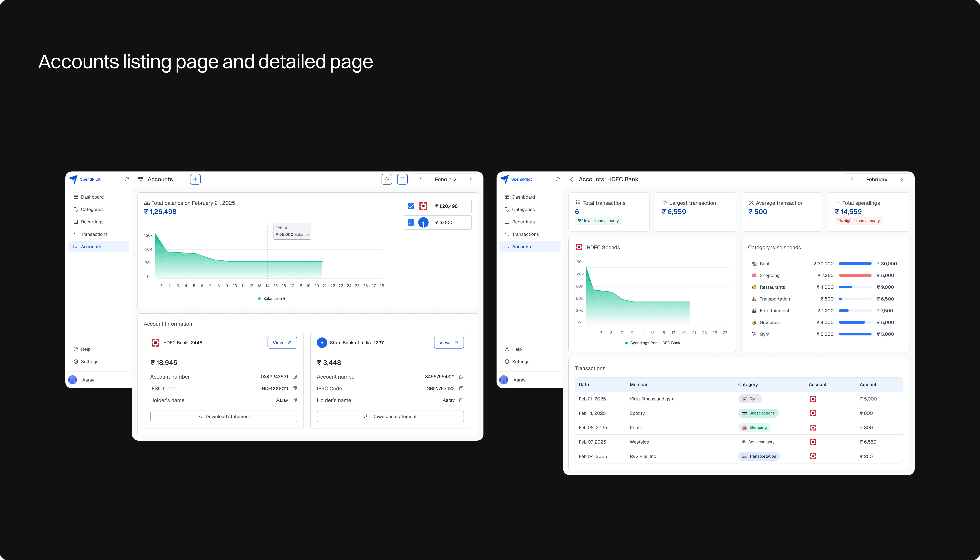This screenshot has width=980, height=560.
Task: Copy HDFC IFSC code HDFC000111
Action: 295,389
